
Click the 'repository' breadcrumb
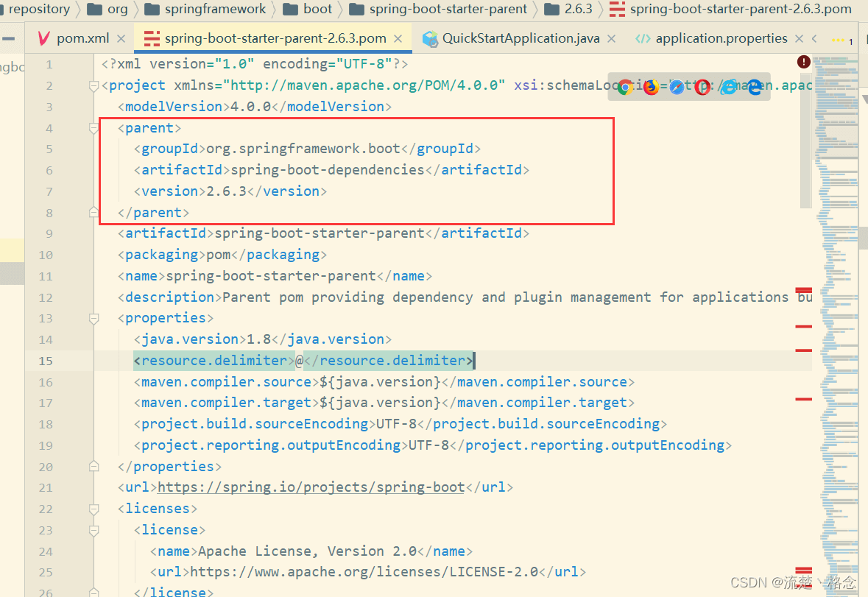(39, 9)
